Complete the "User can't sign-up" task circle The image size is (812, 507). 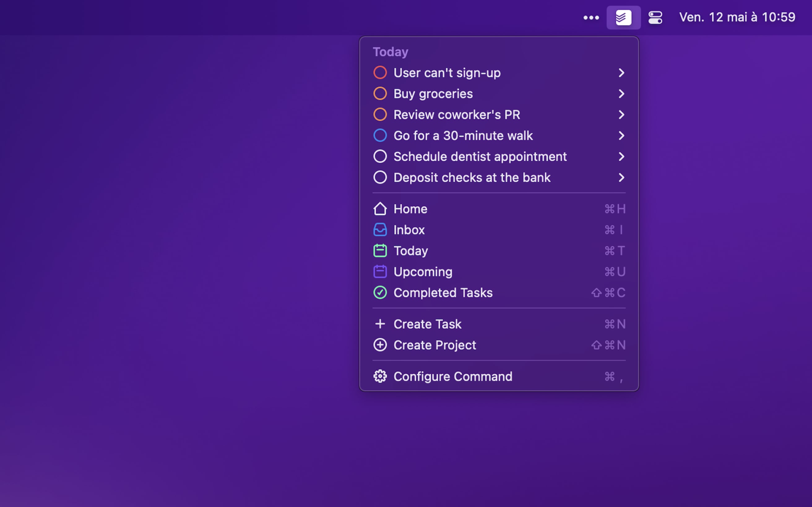click(380, 73)
